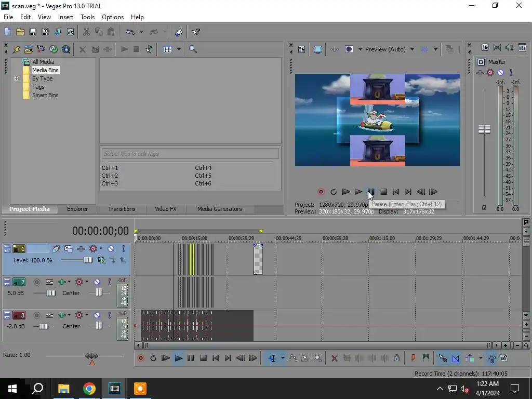Viewport: 532px width, 399px height.
Task: Click Go to Start in timeline transport
Action: pos(216,358)
